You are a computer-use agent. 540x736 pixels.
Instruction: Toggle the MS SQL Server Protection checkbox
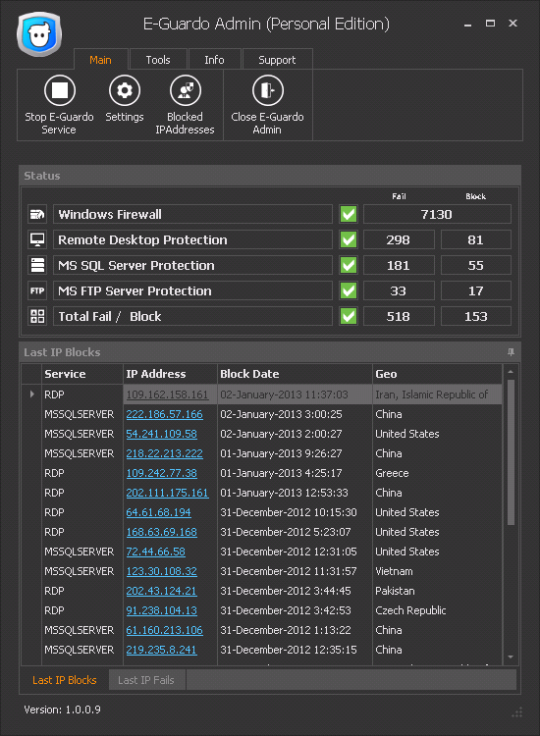point(348,265)
